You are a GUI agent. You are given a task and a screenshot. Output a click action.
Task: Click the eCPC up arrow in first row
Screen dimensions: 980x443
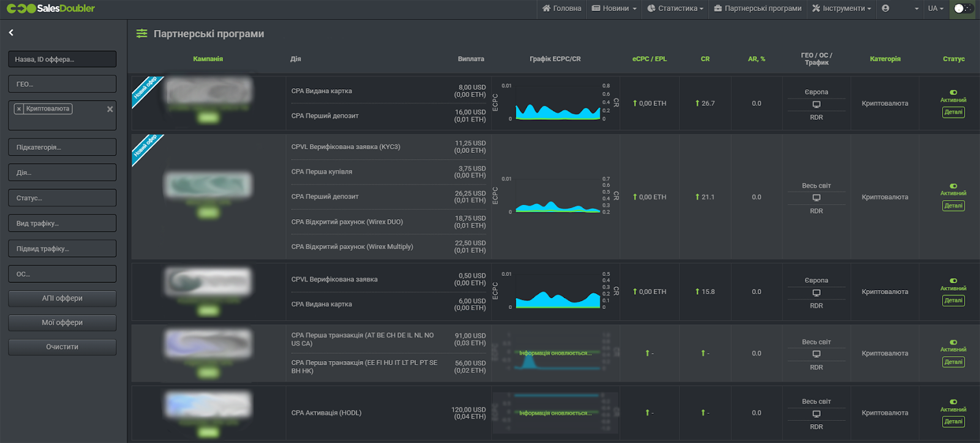pos(635,103)
